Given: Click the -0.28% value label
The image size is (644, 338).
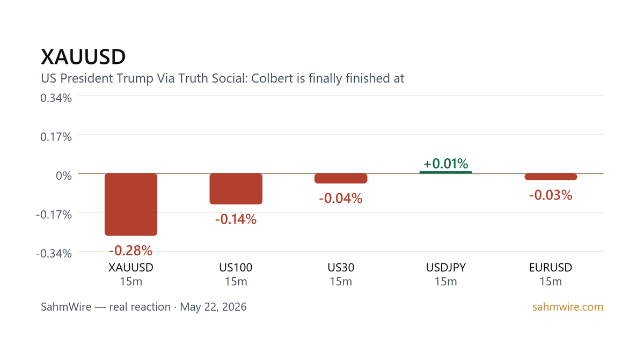Looking at the screenshot, I should (131, 251).
